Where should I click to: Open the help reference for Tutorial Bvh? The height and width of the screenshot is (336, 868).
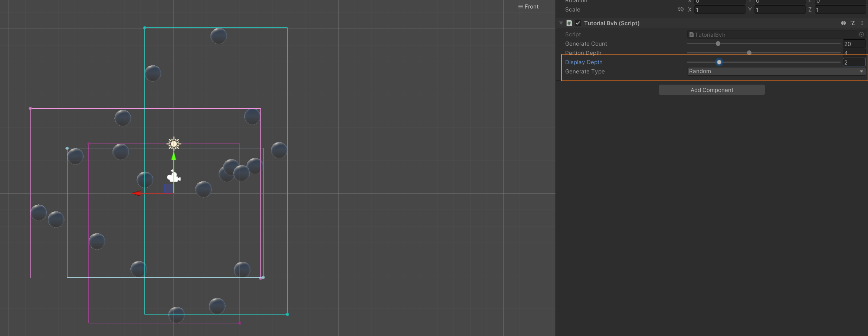coord(843,23)
